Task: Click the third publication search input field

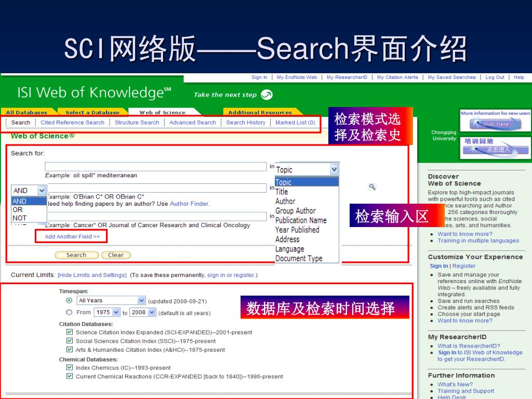Action: coord(156,217)
